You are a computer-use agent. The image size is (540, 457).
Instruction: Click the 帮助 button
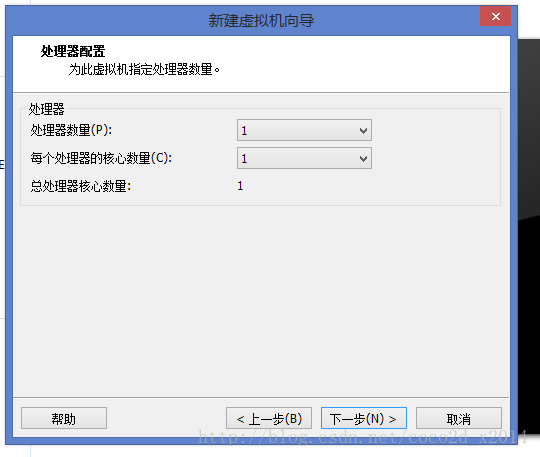(64, 418)
